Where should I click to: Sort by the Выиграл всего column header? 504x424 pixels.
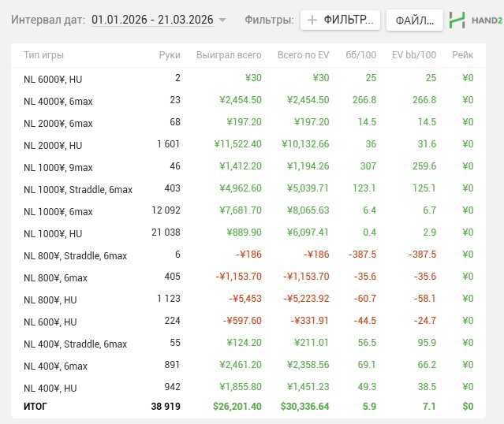(227, 55)
